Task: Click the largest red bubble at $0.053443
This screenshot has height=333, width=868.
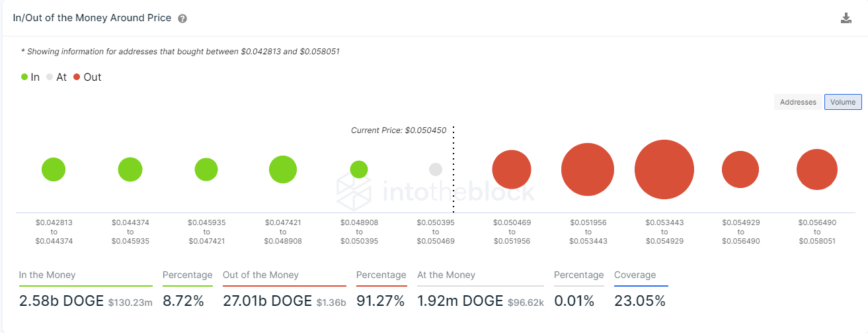Action: tap(664, 169)
